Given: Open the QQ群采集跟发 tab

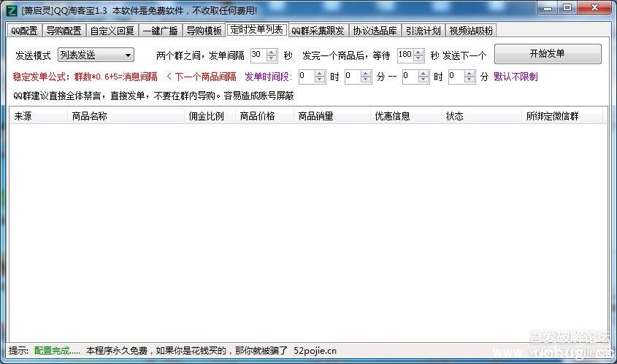Looking at the screenshot, I should click(x=318, y=31).
